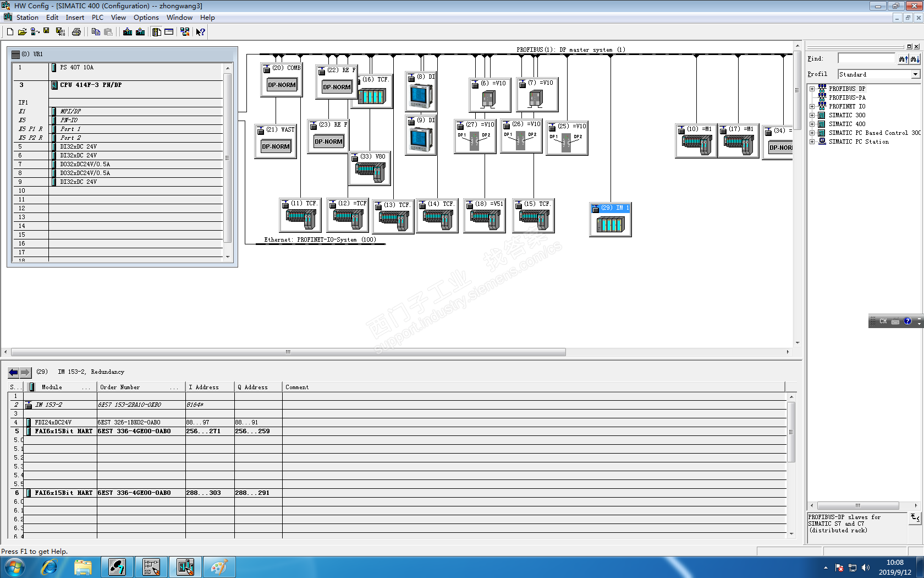Image resolution: width=924 pixels, height=578 pixels.
Task: Click the Open station folder icon
Action: pos(22,32)
